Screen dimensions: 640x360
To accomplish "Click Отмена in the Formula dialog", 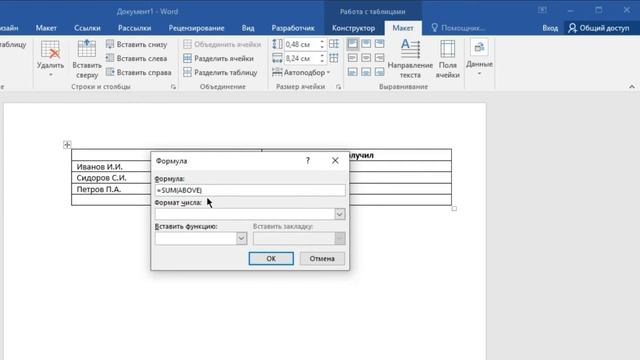I will 322,258.
